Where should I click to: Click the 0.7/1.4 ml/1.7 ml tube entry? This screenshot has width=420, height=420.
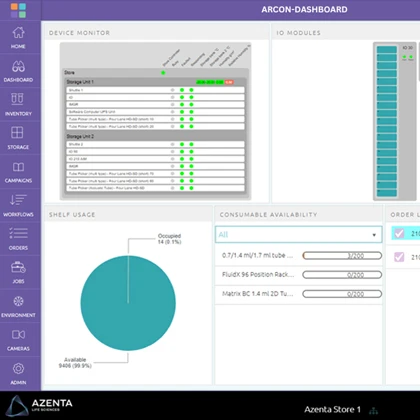[x=257, y=256]
